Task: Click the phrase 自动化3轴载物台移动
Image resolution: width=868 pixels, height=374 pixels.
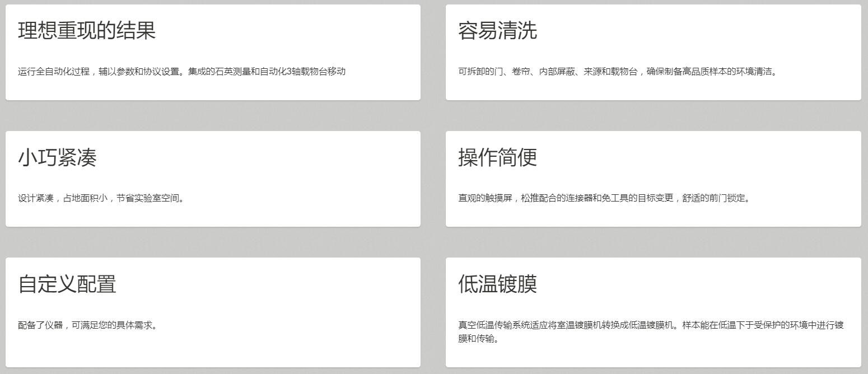Action: click(x=303, y=72)
